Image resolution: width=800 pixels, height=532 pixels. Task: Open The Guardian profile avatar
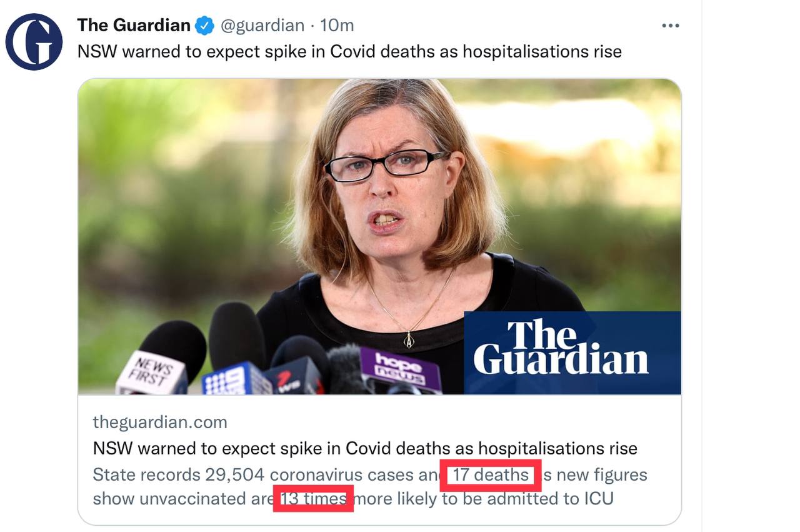(x=34, y=42)
